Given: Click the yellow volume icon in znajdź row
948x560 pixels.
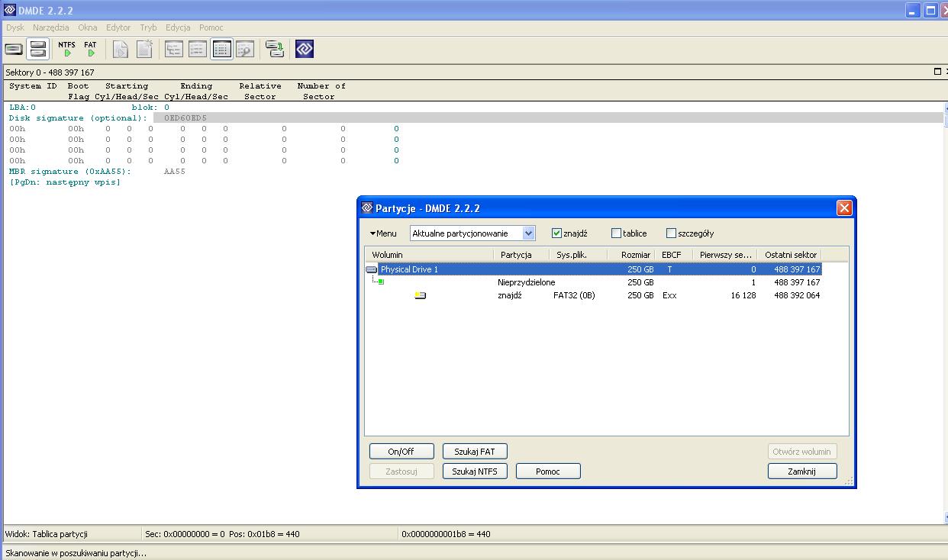Looking at the screenshot, I should [421, 295].
